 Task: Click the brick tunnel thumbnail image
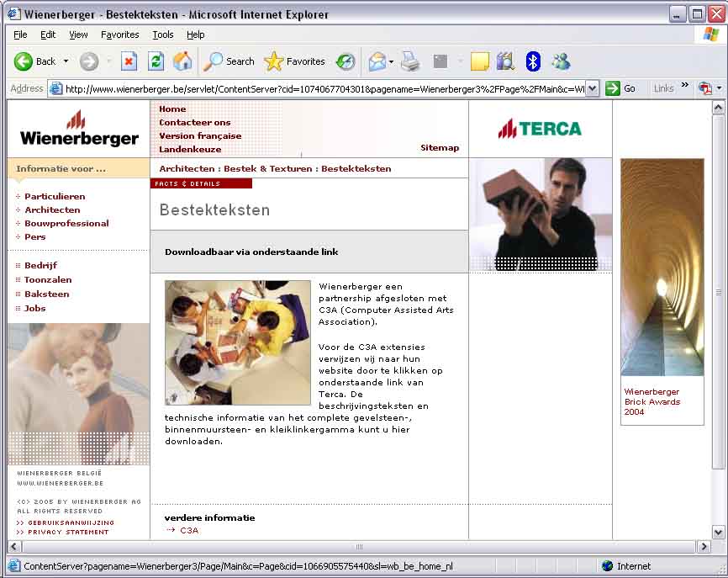pyautogui.click(x=662, y=268)
